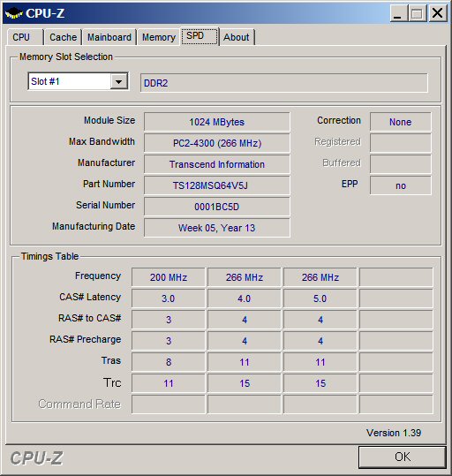
Task: Click the OK button
Action: (x=403, y=457)
